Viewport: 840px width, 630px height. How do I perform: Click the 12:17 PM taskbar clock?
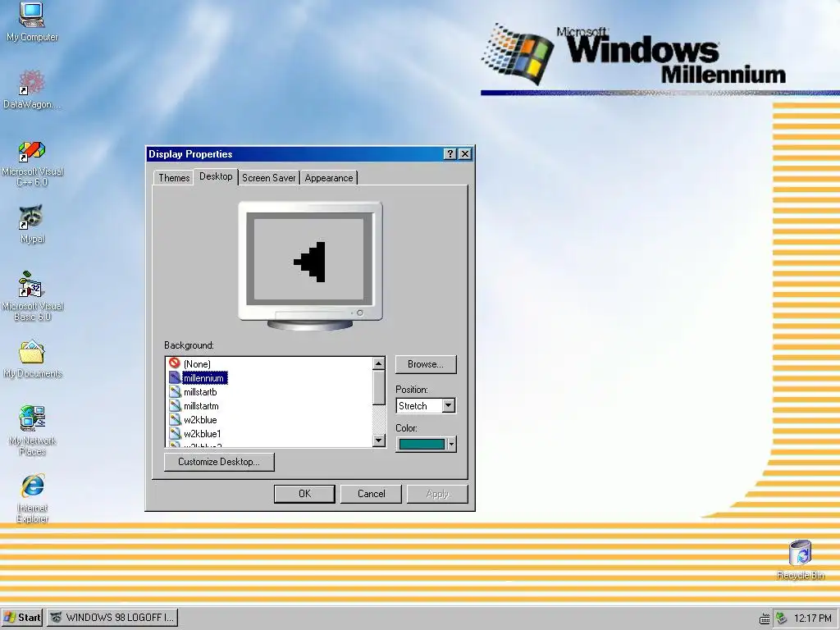812,619
